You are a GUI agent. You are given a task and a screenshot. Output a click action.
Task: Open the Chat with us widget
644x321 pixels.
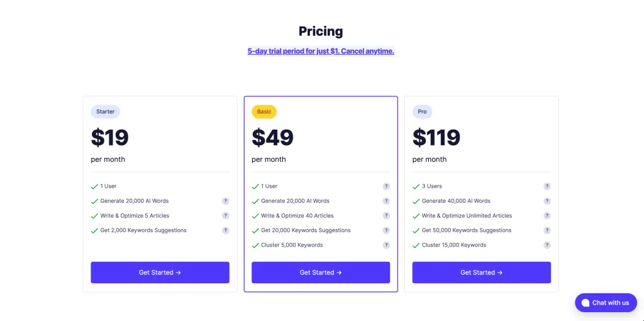click(606, 303)
